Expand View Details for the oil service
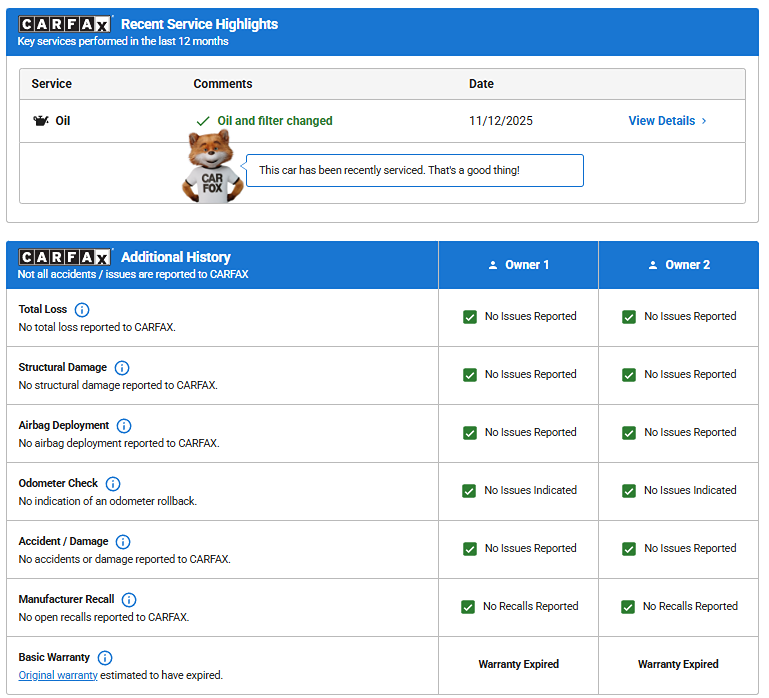769x698 pixels. [x=667, y=121]
